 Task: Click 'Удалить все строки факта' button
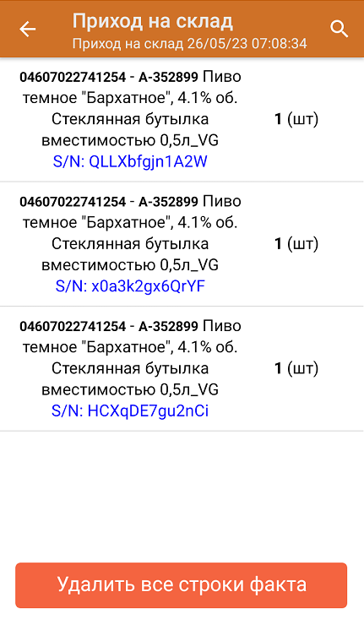pyautogui.click(x=182, y=585)
